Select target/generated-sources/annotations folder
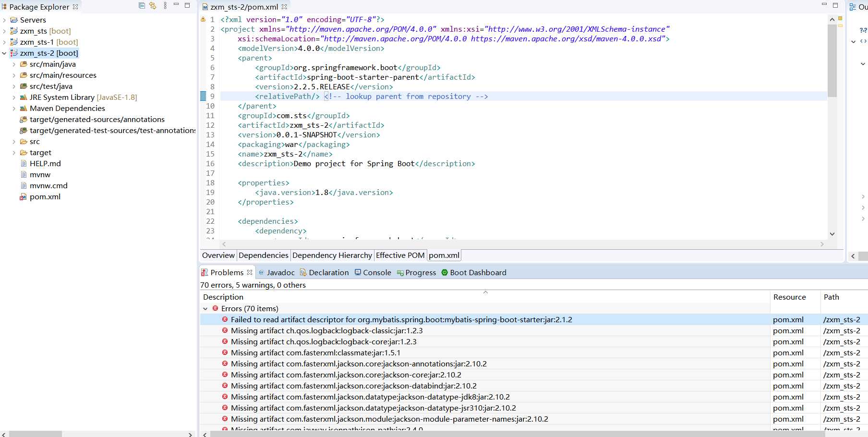868x437 pixels. tap(97, 120)
